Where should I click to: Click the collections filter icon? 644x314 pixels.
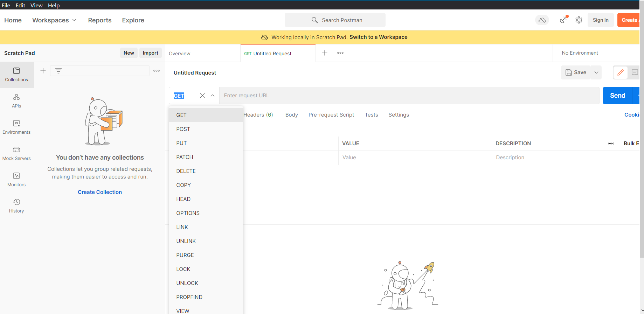tap(58, 71)
